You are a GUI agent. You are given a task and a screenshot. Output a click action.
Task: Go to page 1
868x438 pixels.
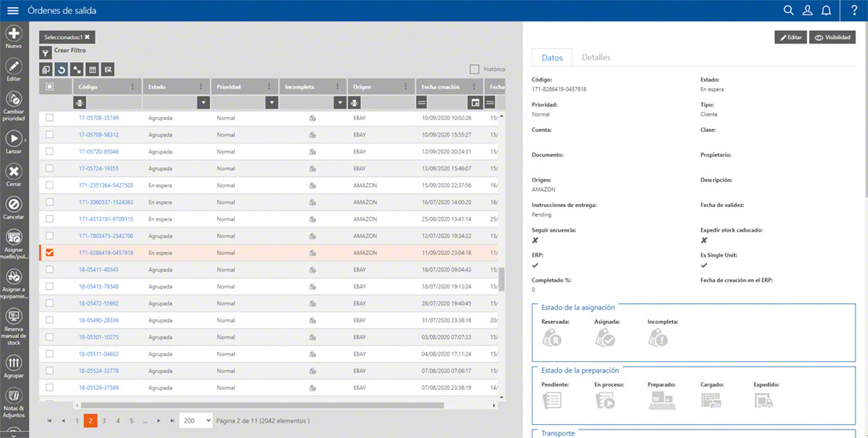coord(77,421)
